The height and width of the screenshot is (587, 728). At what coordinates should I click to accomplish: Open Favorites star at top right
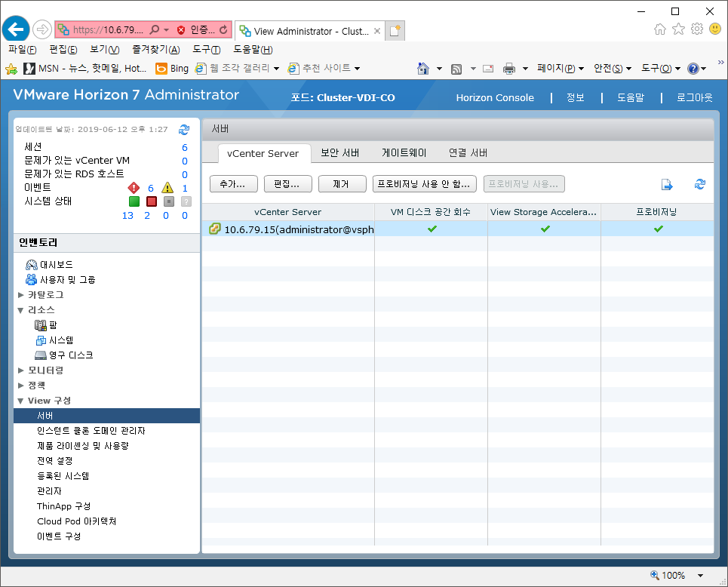pyautogui.click(x=678, y=29)
